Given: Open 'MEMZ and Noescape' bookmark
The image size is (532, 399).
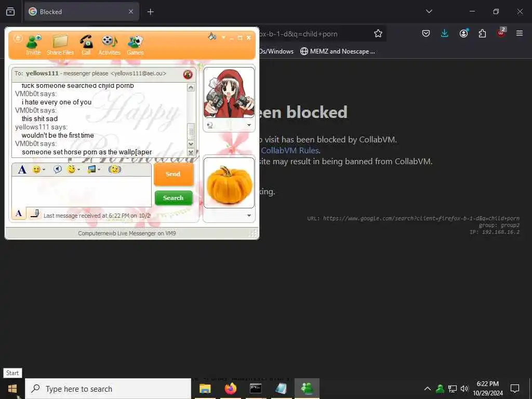Looking at the screenshot, I should 338,51.
